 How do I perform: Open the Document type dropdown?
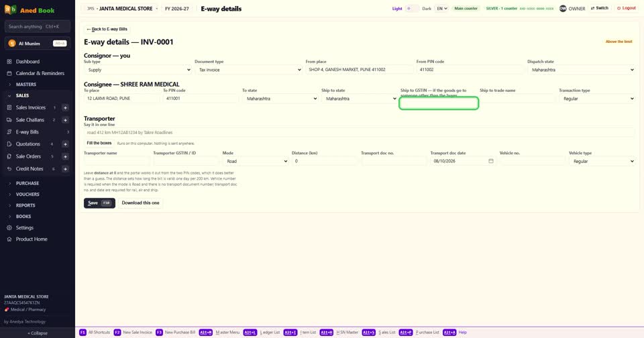click(248, 70)
